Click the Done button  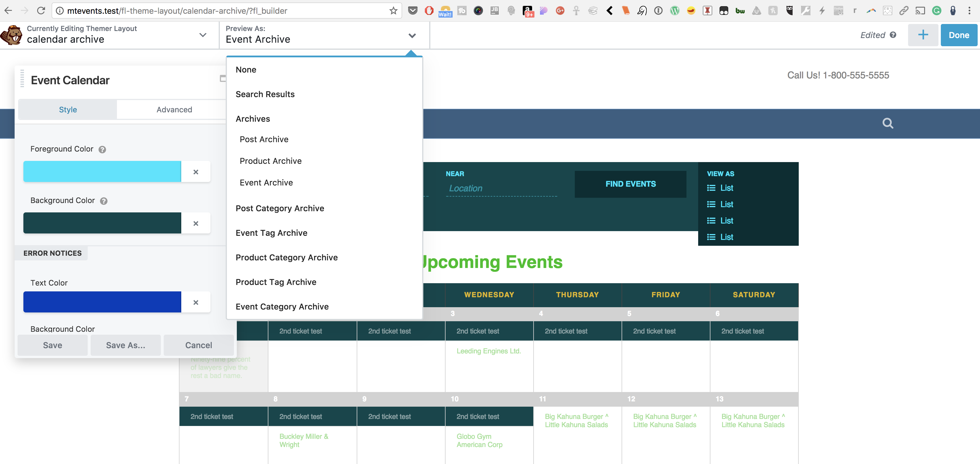[959, 35]
